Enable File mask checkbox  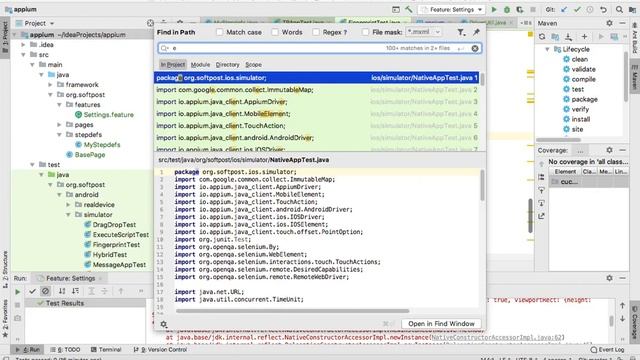[365, 32]
